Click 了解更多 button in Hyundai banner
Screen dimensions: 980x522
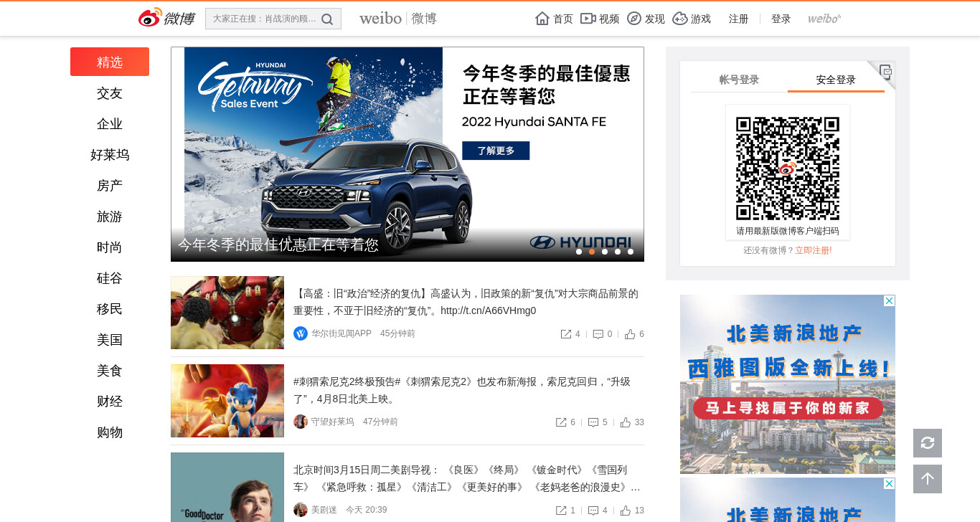click(496, 151)
